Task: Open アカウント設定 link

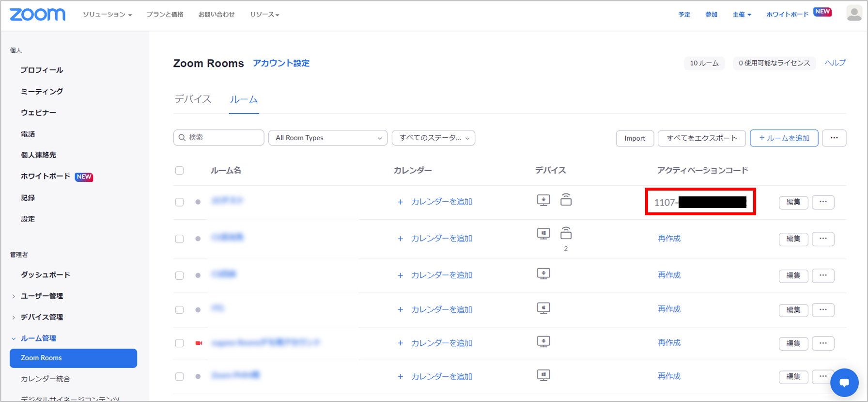Action: 281,63
